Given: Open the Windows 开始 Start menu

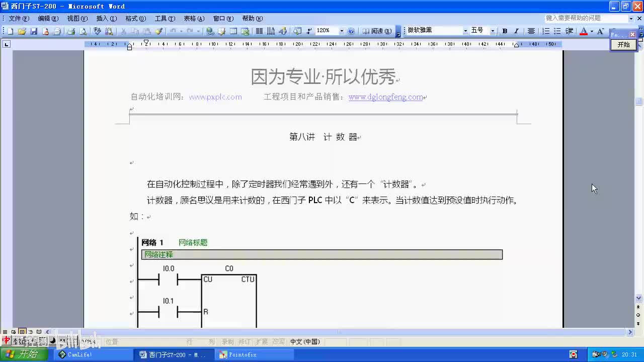Looking at the screenshot, I should [24, 354].
